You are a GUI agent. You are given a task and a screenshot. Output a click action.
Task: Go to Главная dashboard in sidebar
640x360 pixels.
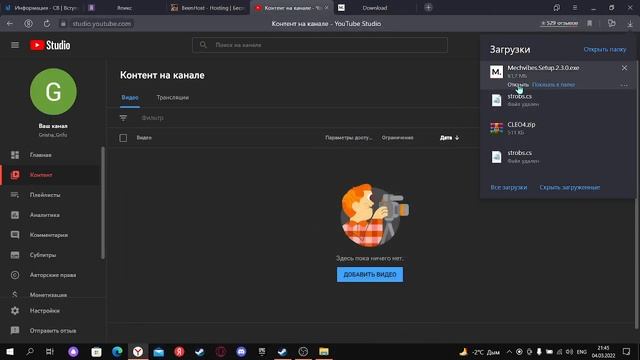point(40,155)
